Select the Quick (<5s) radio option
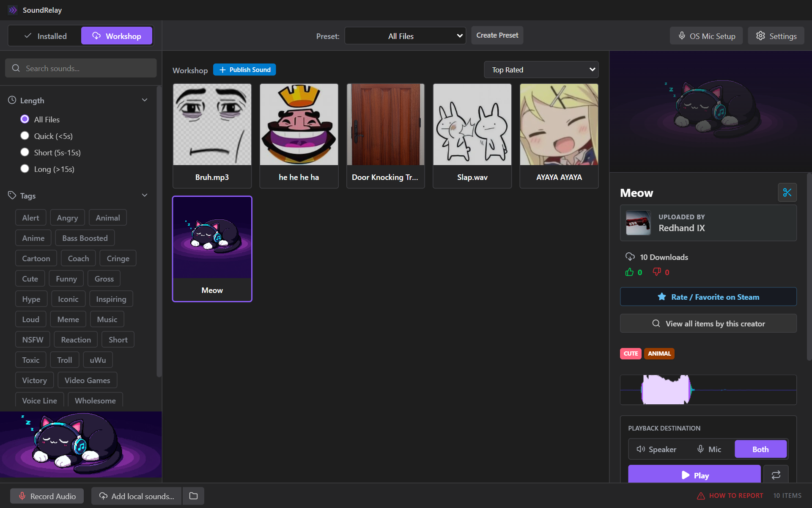The image size is (812, 508). pyautogui.click(x=25, y=135)
